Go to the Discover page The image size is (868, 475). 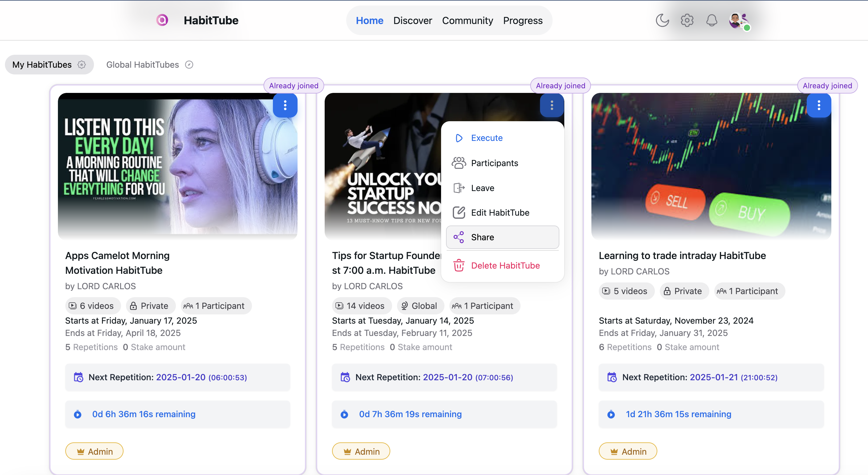[x=412, y=21]
